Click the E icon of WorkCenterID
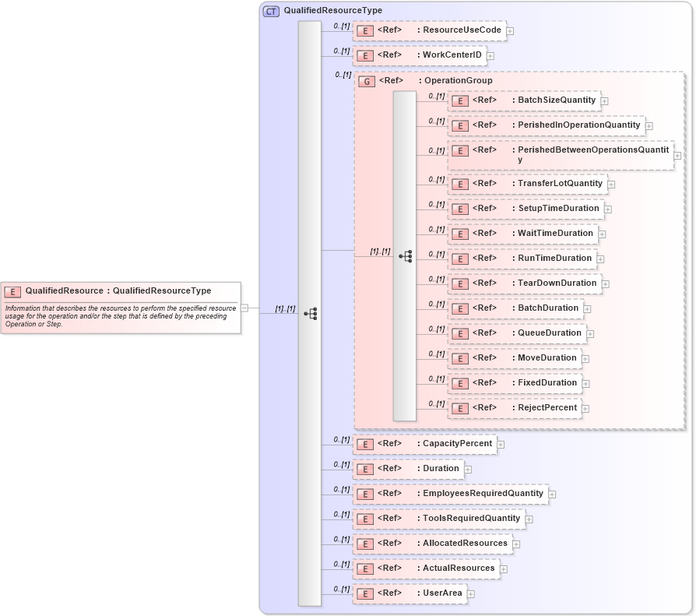The image size is (696, 616). tap(365, 55)
